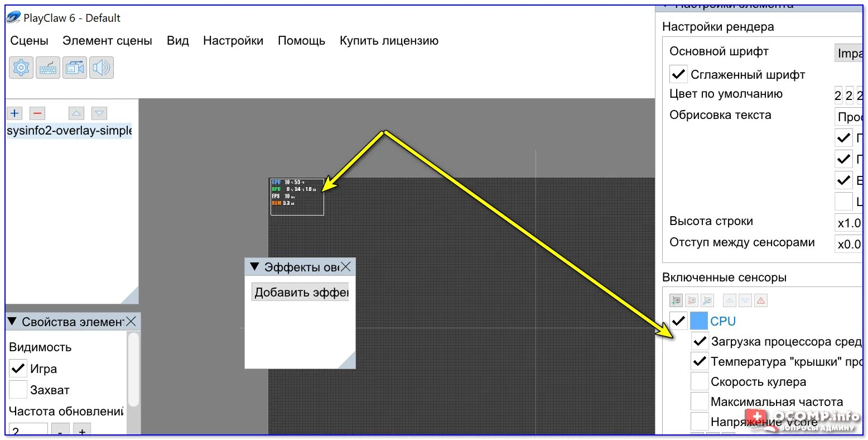Image resolution: width=868 pixels, height=440 pixels.
Task: Uncheck Температура "крышки" sensor
Action: (700, 361)
